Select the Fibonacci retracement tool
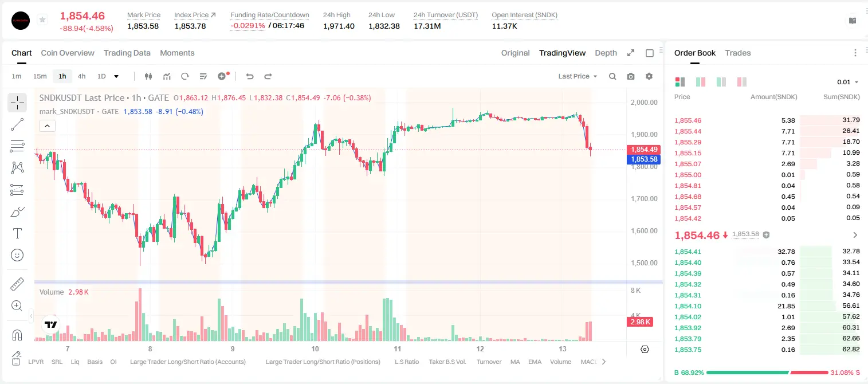Viewport: 868px width, 384px height. click(x=17, y=146)
